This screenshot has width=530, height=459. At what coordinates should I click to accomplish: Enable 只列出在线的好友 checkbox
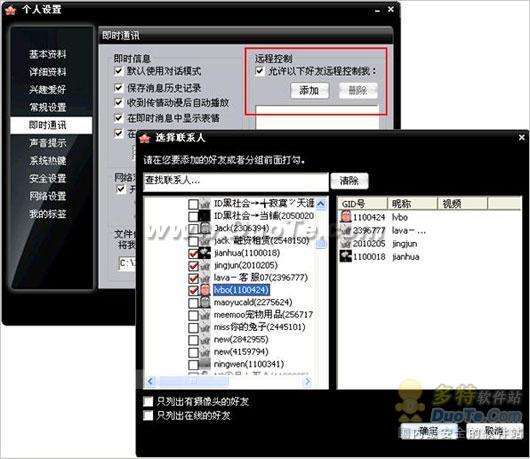pyautogui.click(x=148, y=415)
